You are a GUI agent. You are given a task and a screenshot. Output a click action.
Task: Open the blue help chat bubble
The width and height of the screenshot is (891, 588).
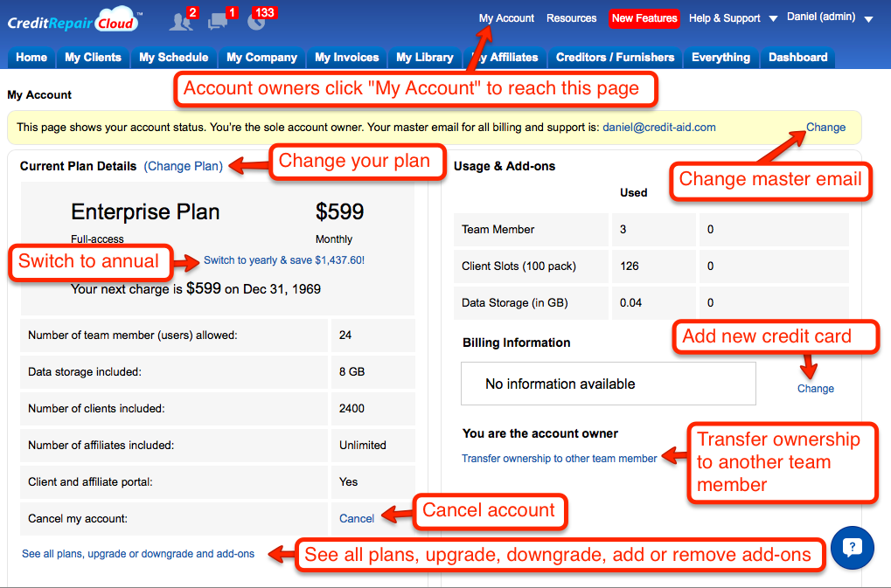[x=852, y=548]
